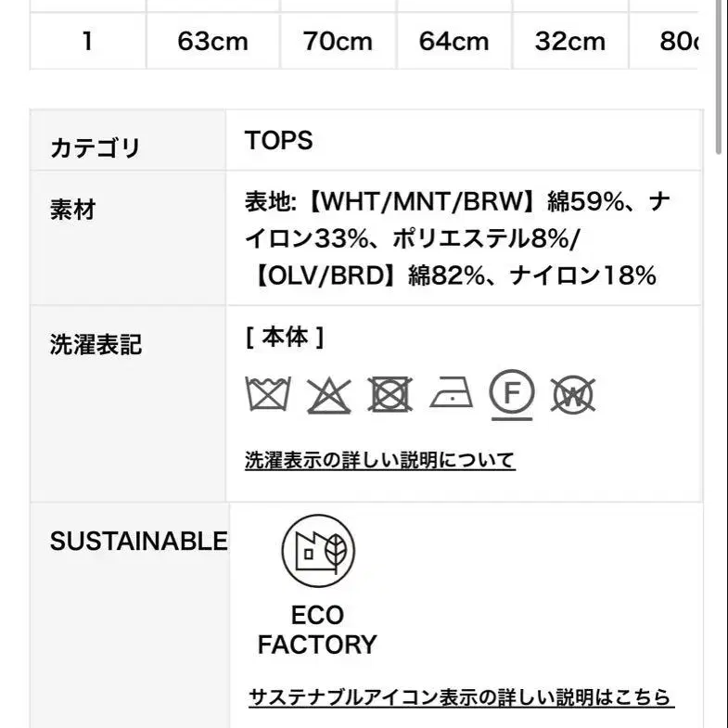
Task: Click the 洗濯表記 row label
Action: pos(96,345)
